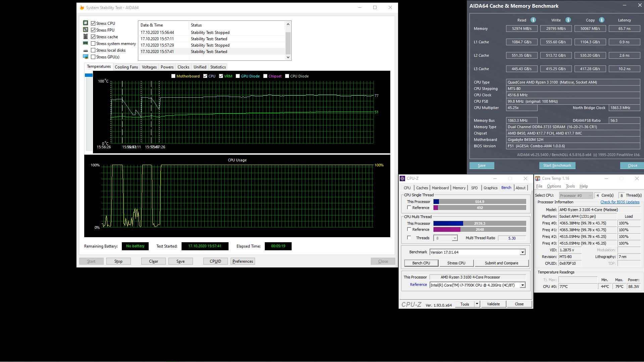Click the CPUID button
Viewport: 644px width, 362px height.
215,261
